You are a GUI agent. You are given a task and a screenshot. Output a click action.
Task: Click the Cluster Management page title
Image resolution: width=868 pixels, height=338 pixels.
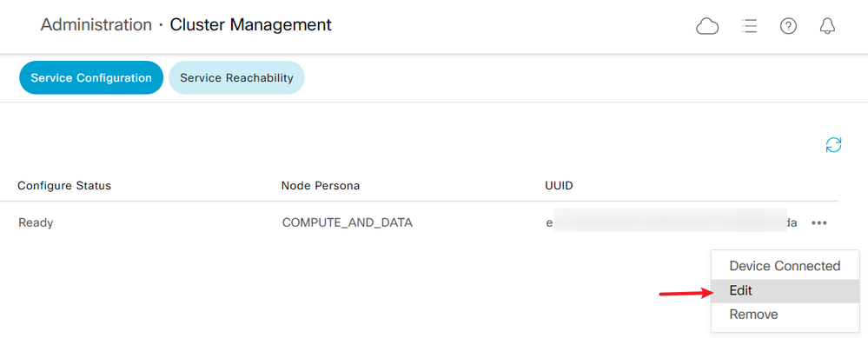[251, 25]
